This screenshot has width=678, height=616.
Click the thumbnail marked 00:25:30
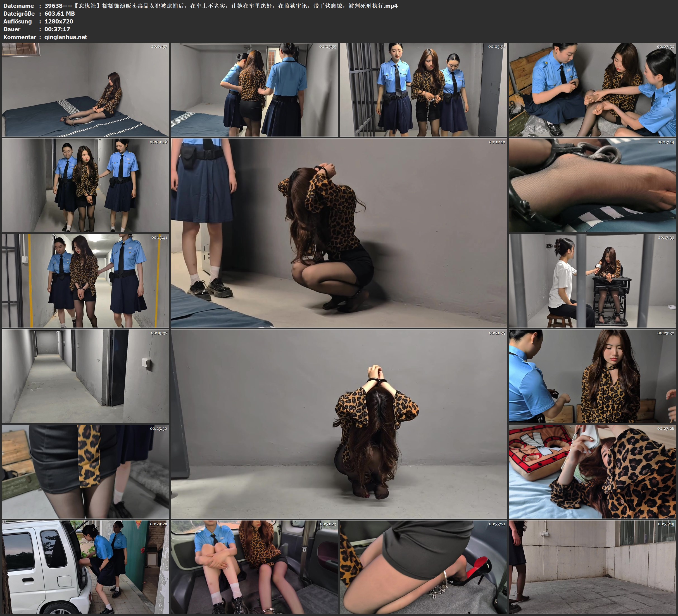point(85,471)
